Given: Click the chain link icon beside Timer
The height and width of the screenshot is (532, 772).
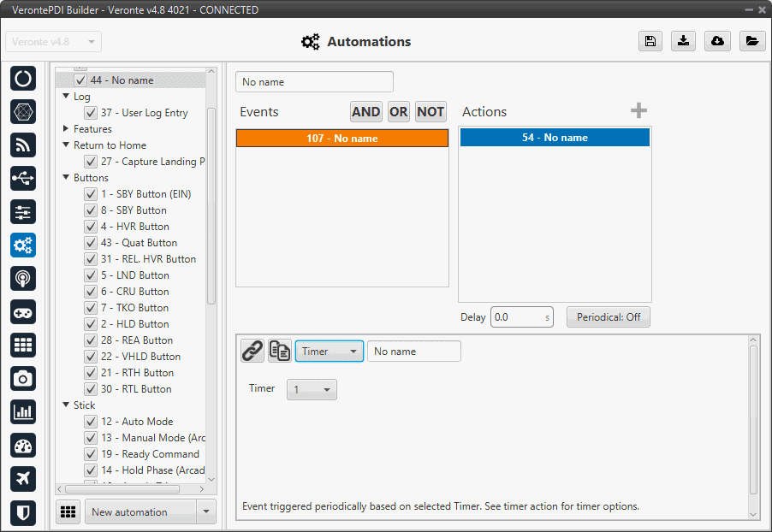Looking at the screenshot, I should click(x=252, y=351).
